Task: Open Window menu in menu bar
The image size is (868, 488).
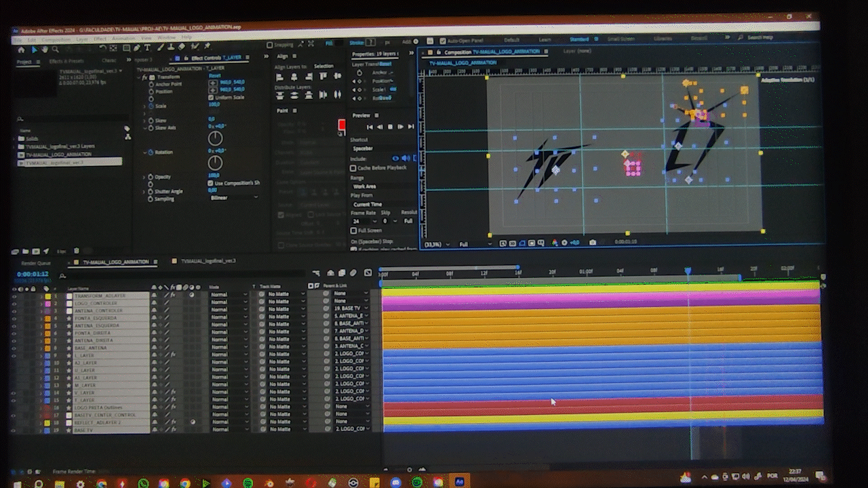Action: pyautogui.click(x=166, y=37)
